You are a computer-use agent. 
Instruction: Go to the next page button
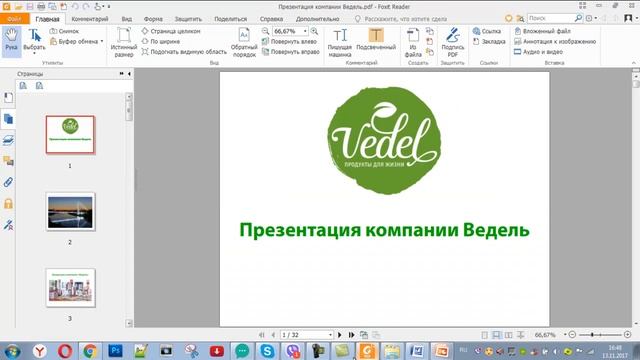[340, 335]
